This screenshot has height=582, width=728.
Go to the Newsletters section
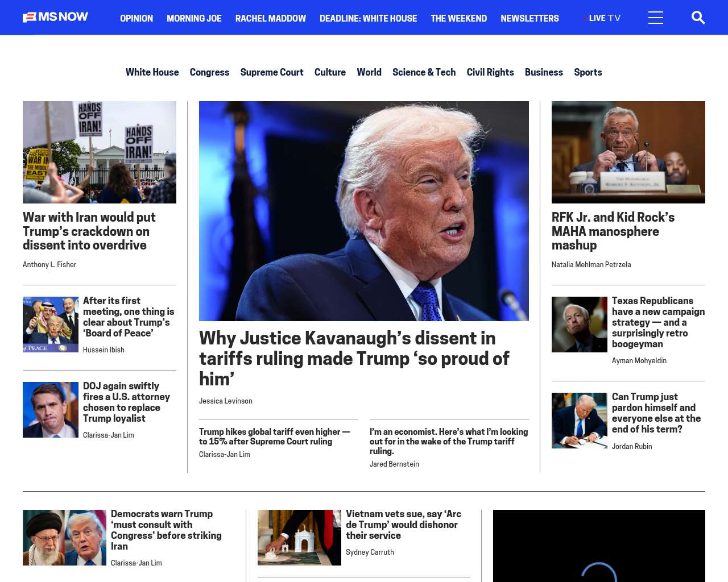529,18
